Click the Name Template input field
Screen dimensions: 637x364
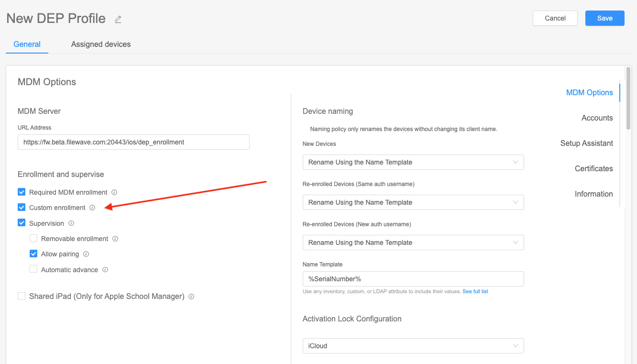tap(413, 279)
